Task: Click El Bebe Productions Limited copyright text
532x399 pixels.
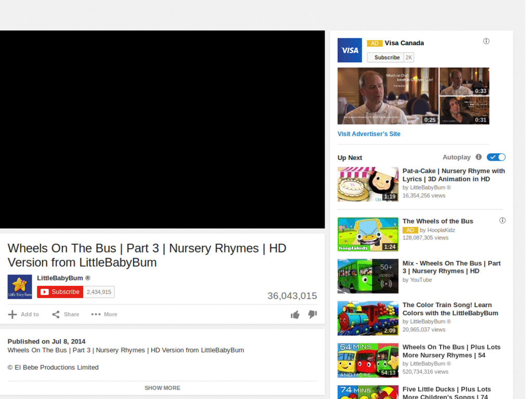Action: tap(53, 367)
